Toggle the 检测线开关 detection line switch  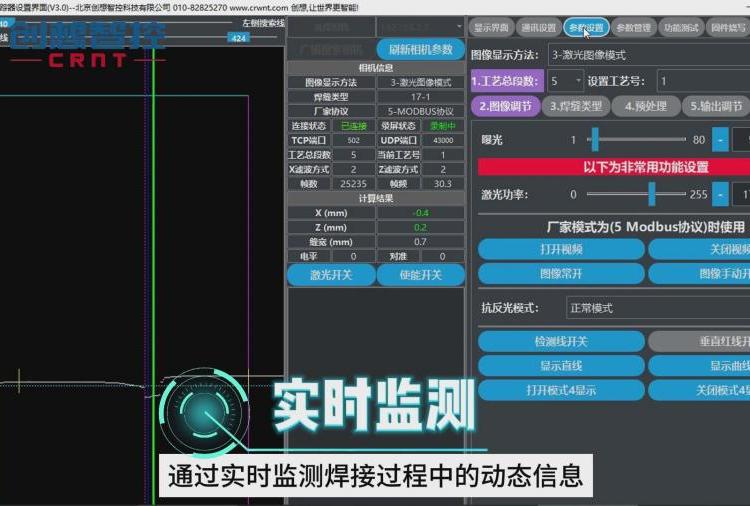(561, 341)
